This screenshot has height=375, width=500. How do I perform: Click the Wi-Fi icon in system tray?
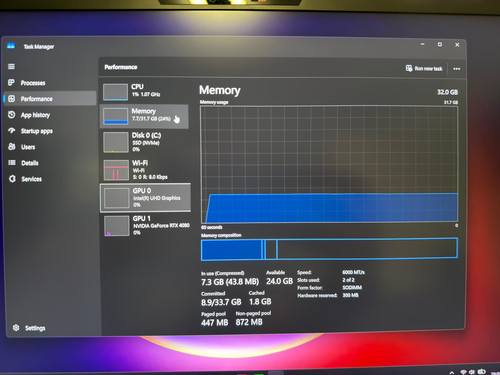tap(463, 372)
